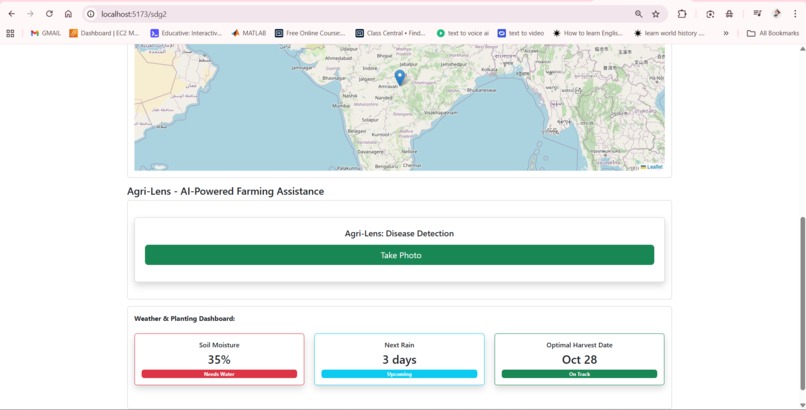
Task: Open the Dashboard | EC2 bookmark
Action: pyautogui.click(x=104, y=33)
